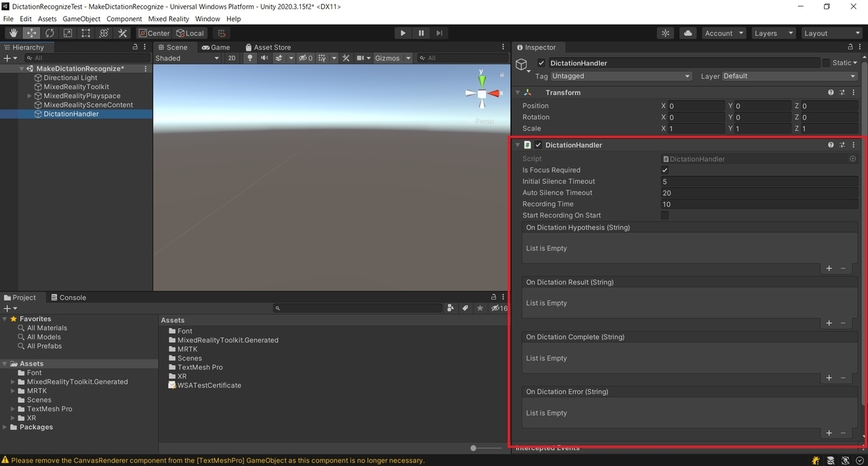
Task: Open Gizmos dropdown arrow
Action: point(408,58)
